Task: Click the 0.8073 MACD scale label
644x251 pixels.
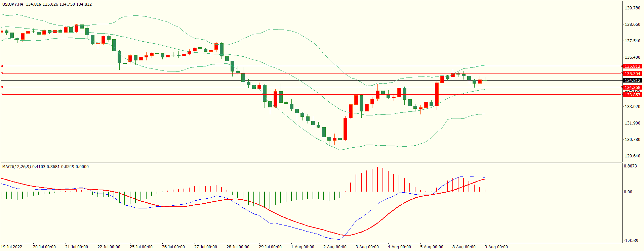Action: (x=630, y=166)
